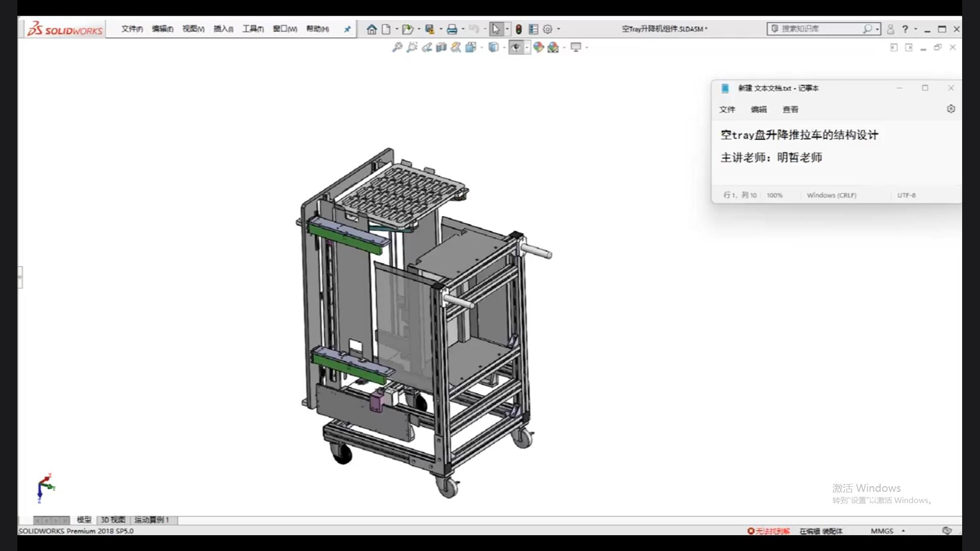Expand the Hide/Show Items dropdown arrow

coord(527,47)
